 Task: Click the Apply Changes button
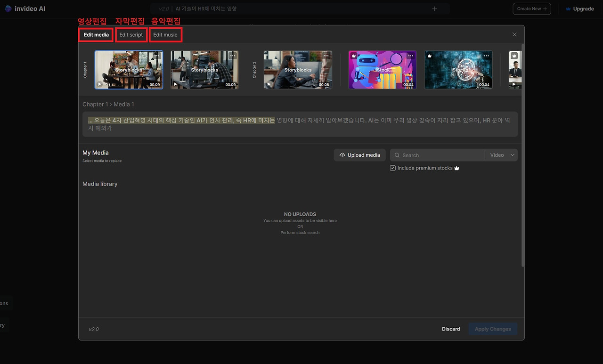click(x=493, y=329)
